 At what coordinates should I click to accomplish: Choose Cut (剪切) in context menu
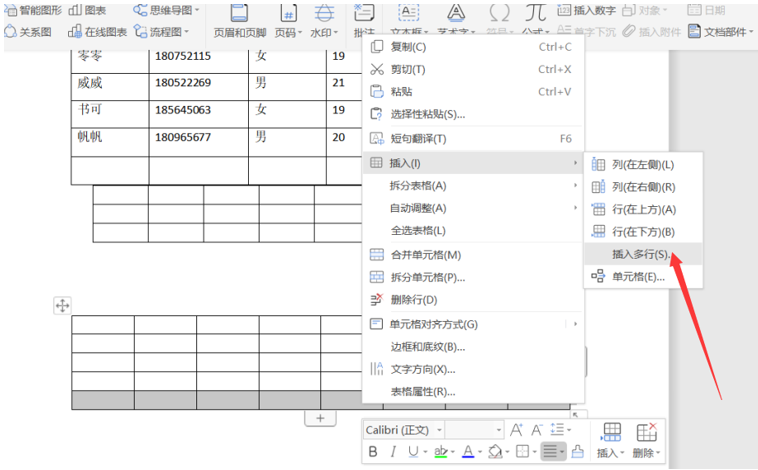point(473,69)
